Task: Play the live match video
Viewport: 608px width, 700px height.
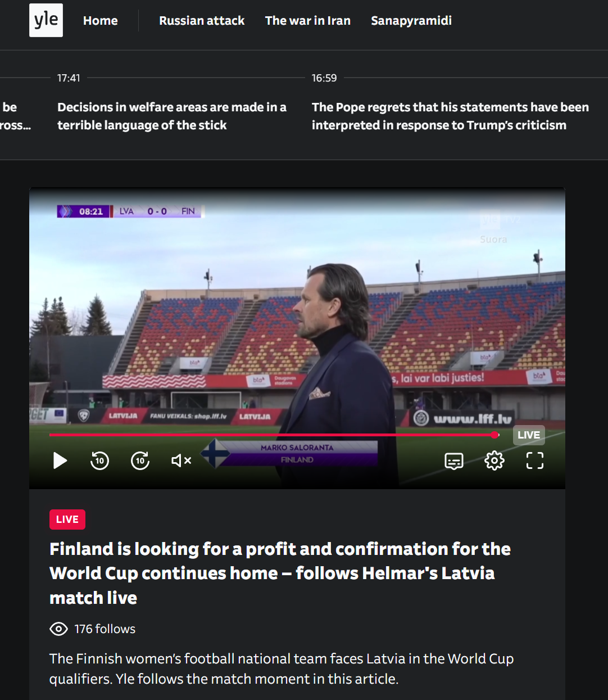Action: click(x=60, y=460)
